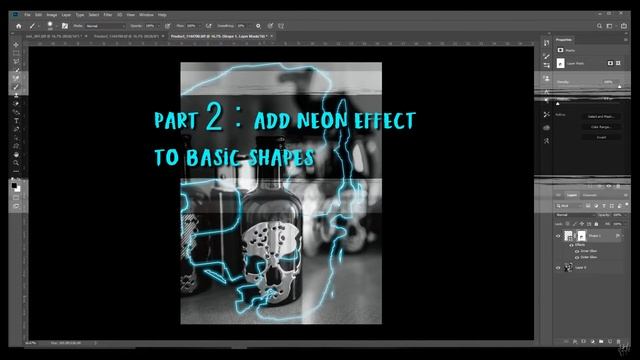The height and width of the screenshot is (360, 640).
Task: Click the search magnifier icon top right
Action: pyautogui.click(x=599, y=26)
